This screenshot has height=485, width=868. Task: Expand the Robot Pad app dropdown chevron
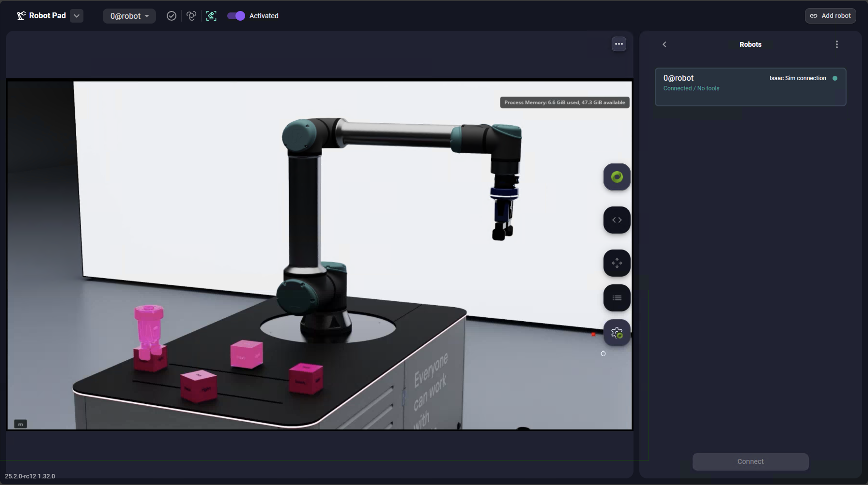77,16
